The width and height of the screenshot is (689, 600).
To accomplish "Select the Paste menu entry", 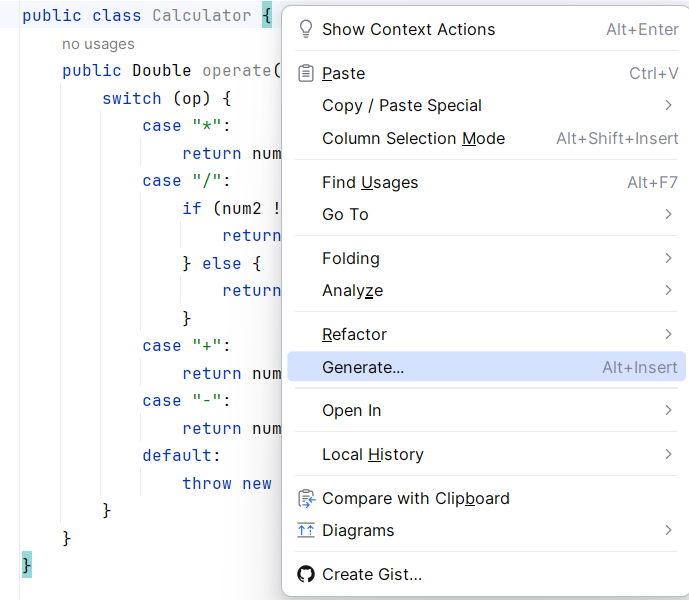I will click(x=486, y=73).
